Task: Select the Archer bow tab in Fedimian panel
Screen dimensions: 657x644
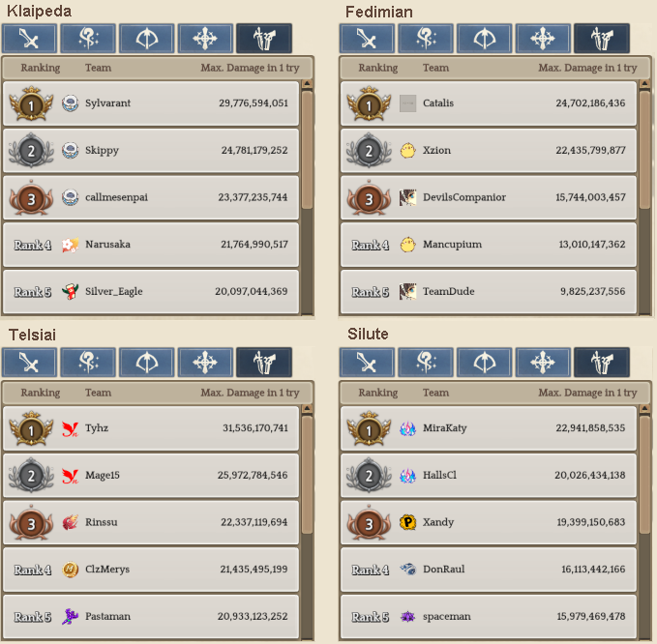Action: (x=484, y=39)
